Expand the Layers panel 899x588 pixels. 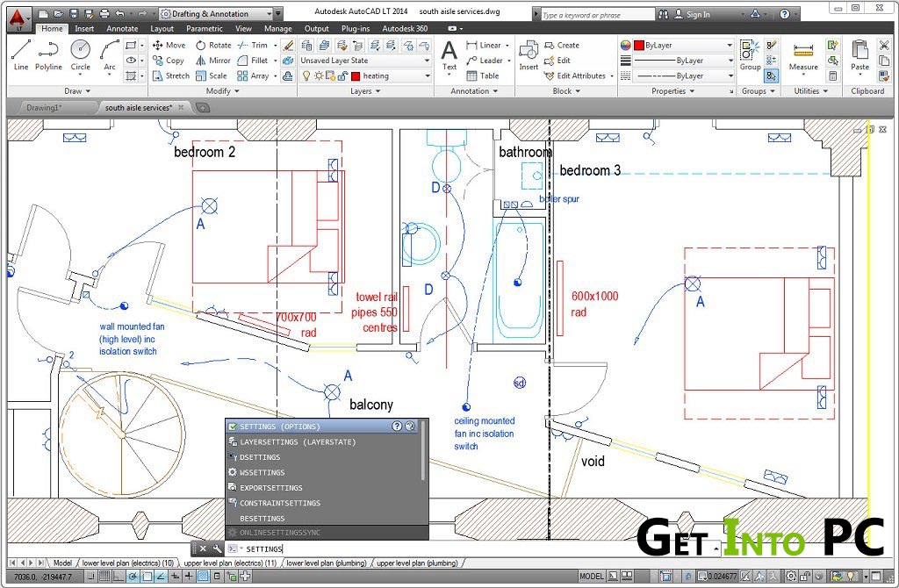tap(365, 90)
